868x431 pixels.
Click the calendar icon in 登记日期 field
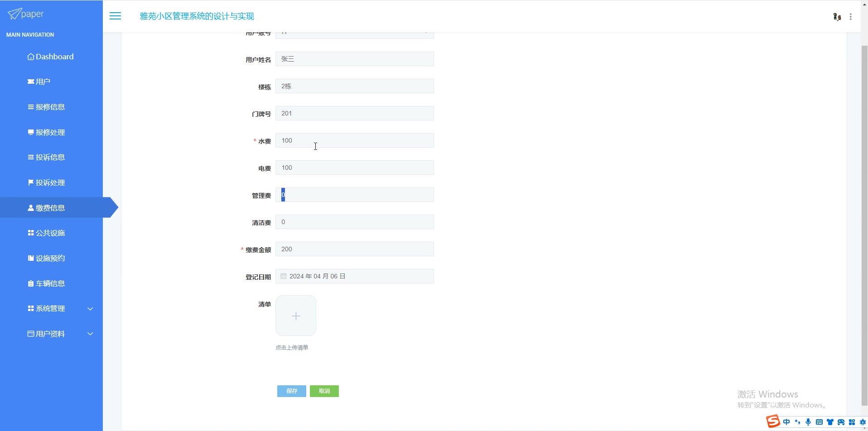point(284,276)
